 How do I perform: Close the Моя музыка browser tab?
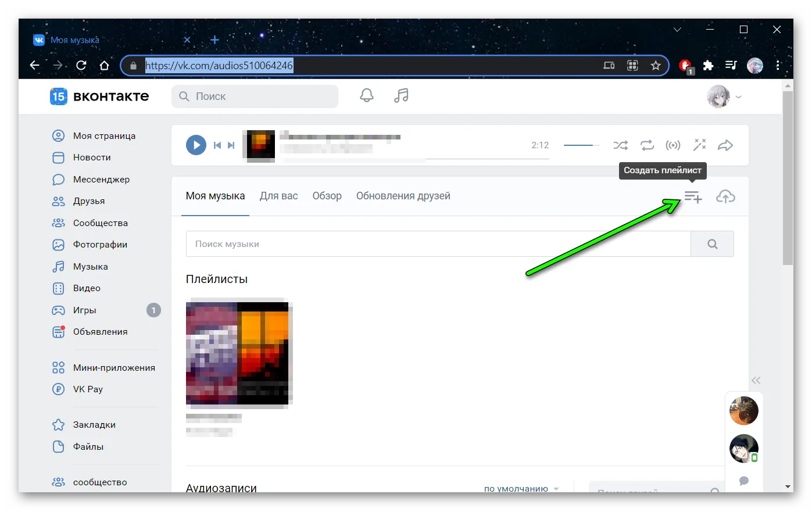tap(187, 40)
